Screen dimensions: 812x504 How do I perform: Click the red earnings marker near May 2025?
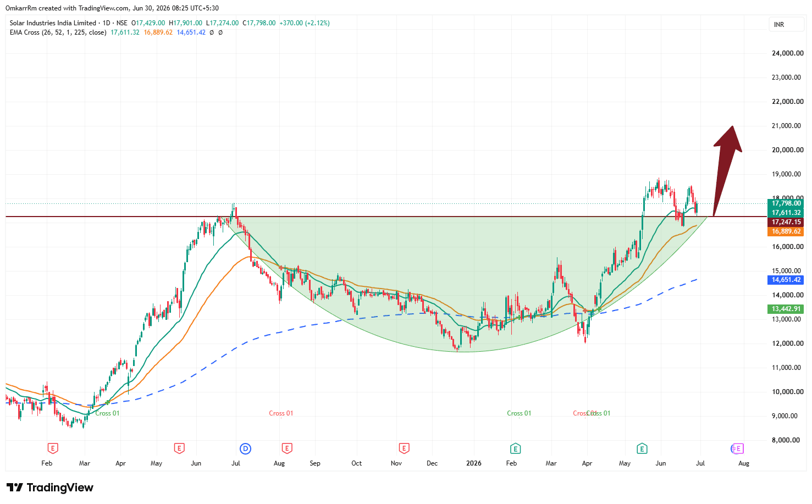coord(179,448)
